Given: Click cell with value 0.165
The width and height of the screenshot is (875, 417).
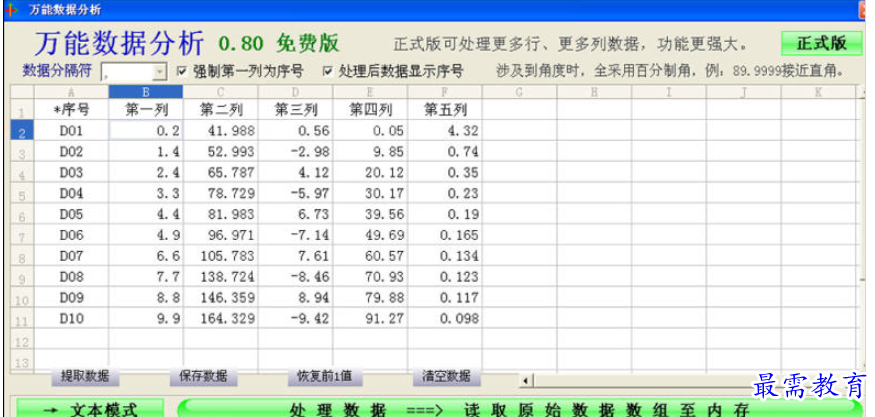Looking at the screenshot, I should [x=445, y=235].
